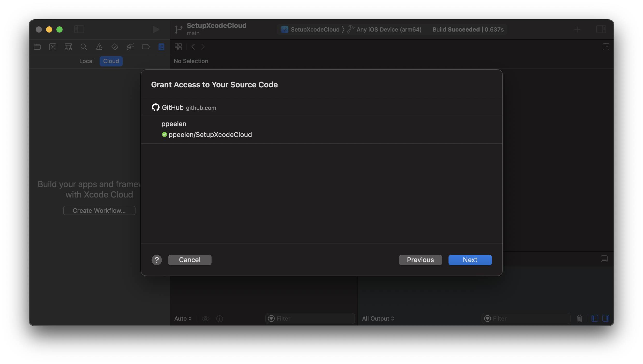Image resolution: width=643 pixels, height=364 pixels.
Task: Click the trash icon to clear console
Action: (x=580, y=318)
